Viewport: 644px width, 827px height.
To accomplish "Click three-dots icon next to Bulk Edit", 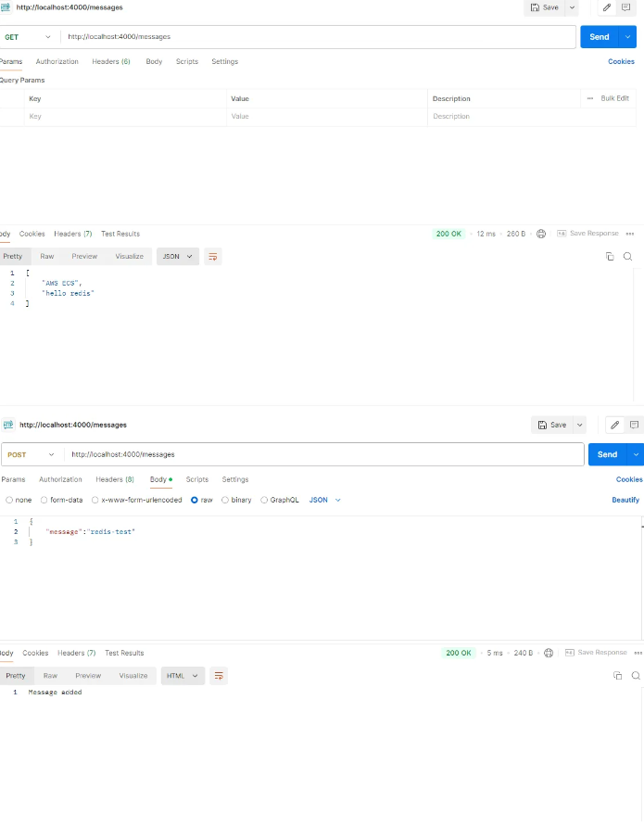I will [x=589, y=98].
